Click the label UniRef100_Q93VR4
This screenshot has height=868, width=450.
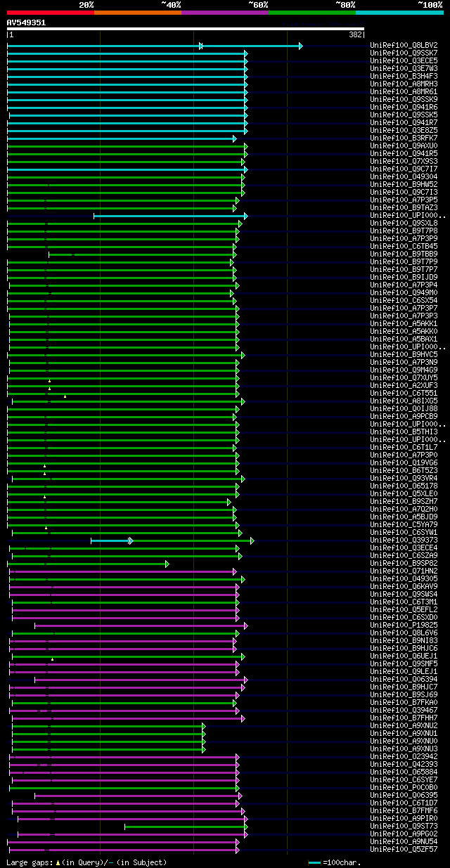coord(404,478)
